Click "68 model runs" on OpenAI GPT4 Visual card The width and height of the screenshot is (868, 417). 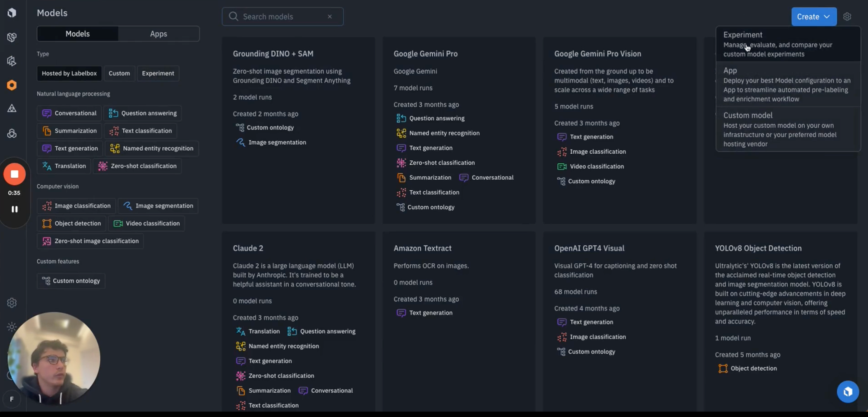(x=575, y=292)
